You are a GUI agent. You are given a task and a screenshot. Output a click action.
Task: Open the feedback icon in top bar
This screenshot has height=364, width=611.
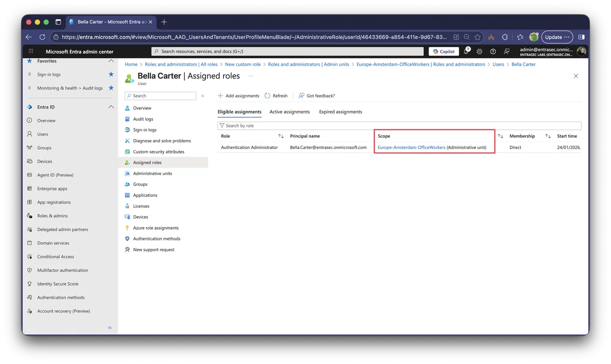(506, 52)
